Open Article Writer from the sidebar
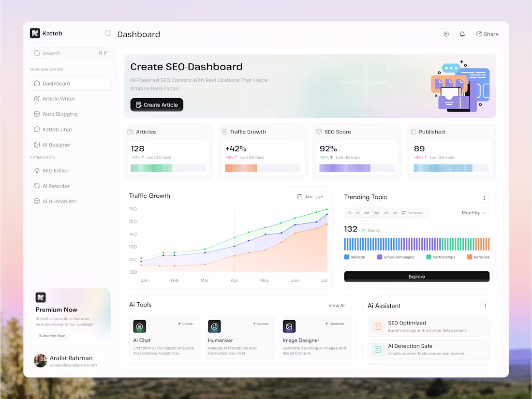The image size is (532, 399). click(70, 99)
